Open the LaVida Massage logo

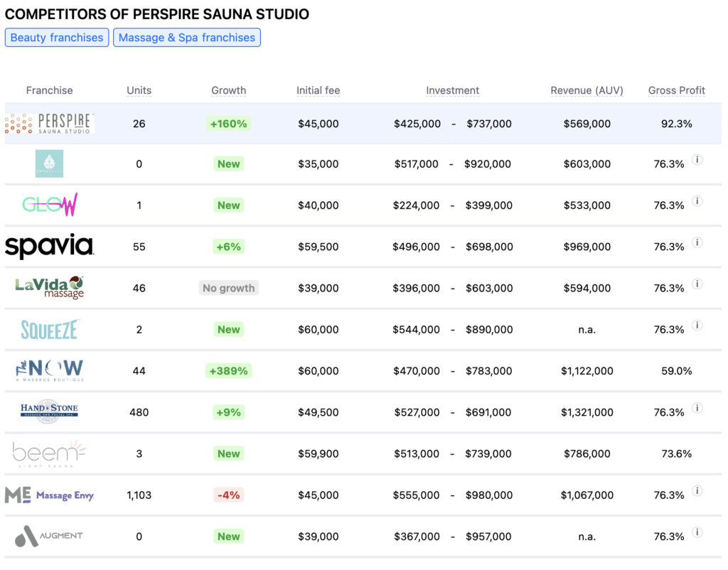[49, 287]
